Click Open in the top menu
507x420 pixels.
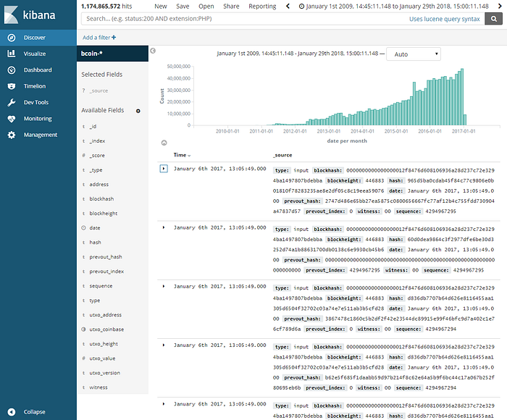tap(206, 6)
